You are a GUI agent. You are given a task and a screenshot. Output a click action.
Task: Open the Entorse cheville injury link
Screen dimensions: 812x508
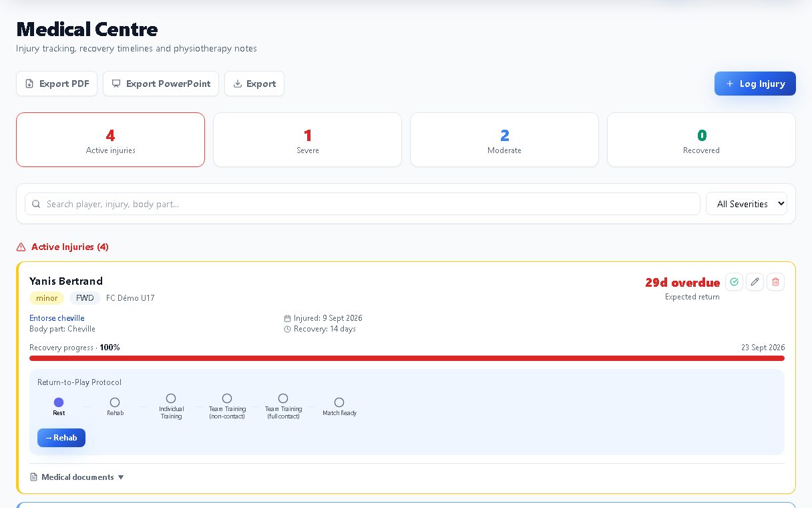(x=57, y=318)
